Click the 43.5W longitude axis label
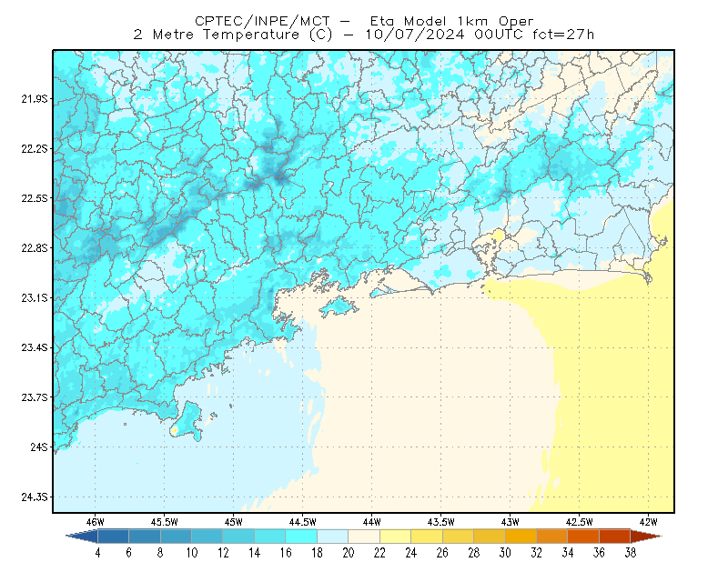728x562 pixels. tap(440, 522)
